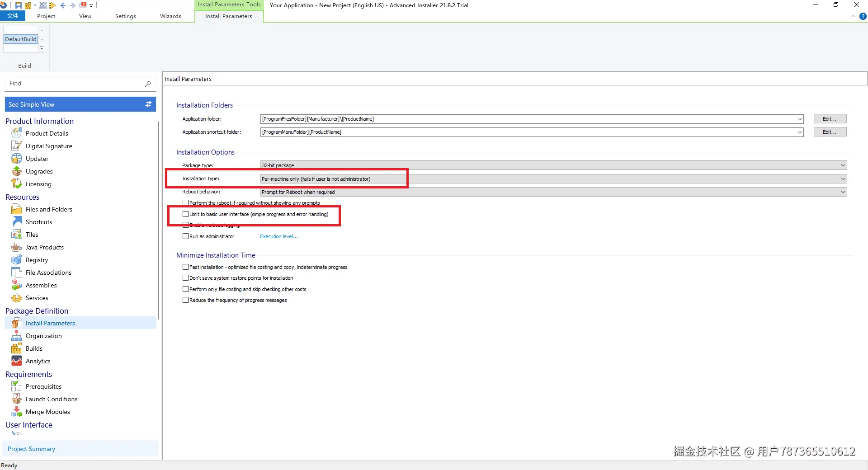The height and width of the screenshot is (470, 868).
Task: Open the Application folder dropdown
Action: point(799,119)
